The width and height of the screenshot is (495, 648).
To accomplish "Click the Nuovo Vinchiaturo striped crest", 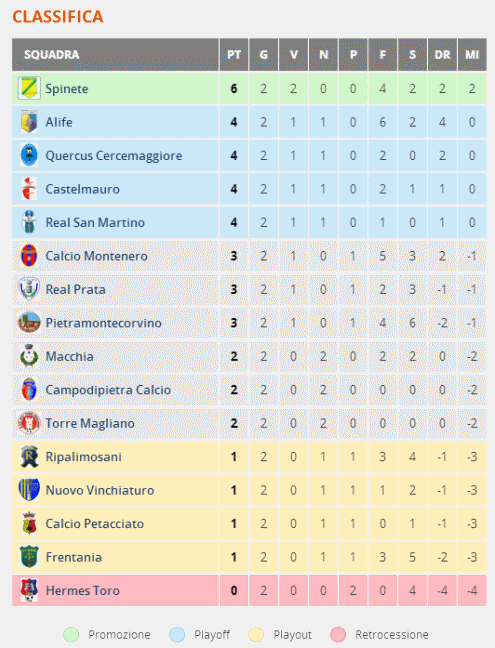I will tap(29, 490).
